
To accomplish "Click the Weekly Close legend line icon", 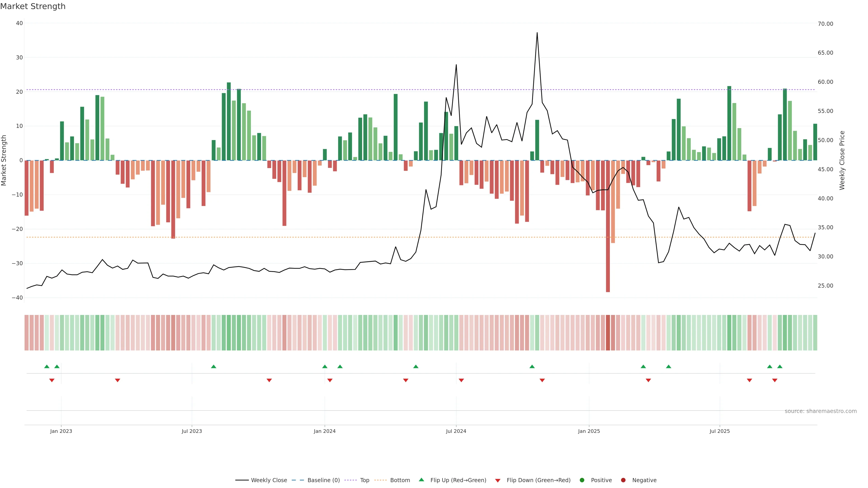I will [242, 480].
